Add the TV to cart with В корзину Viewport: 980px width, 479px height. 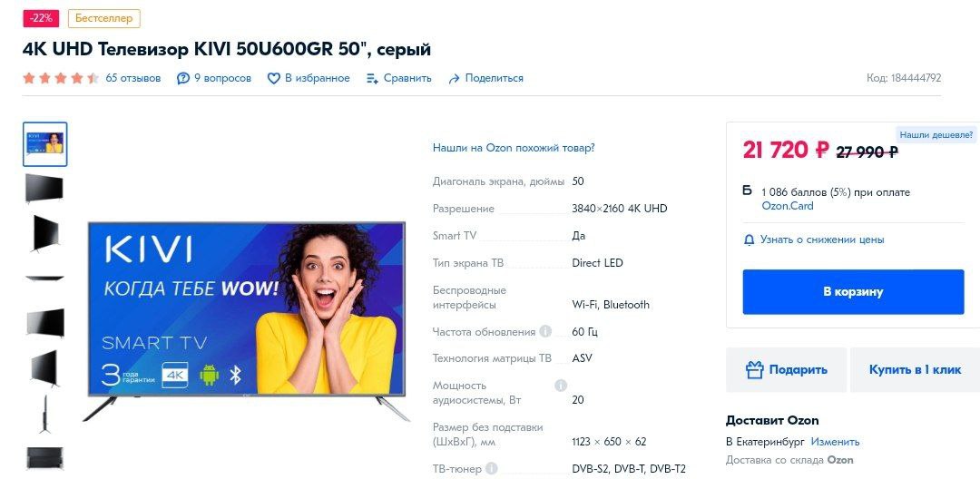pyautogui.click(x=853, y=291)
